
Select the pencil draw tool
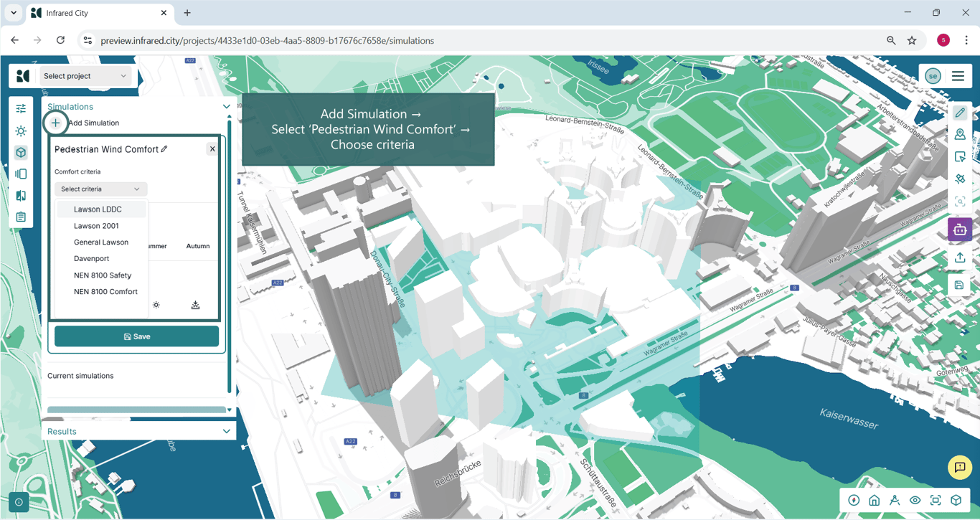[x=960, y=113]
